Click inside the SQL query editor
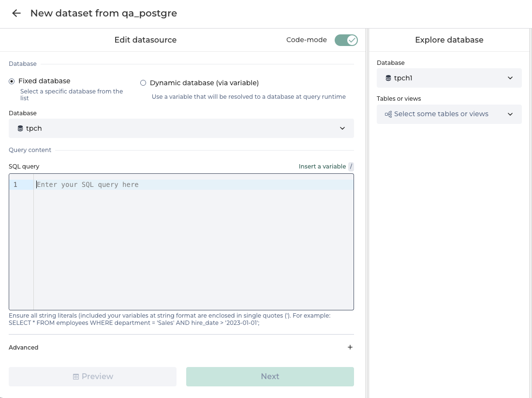 point(193,242)
